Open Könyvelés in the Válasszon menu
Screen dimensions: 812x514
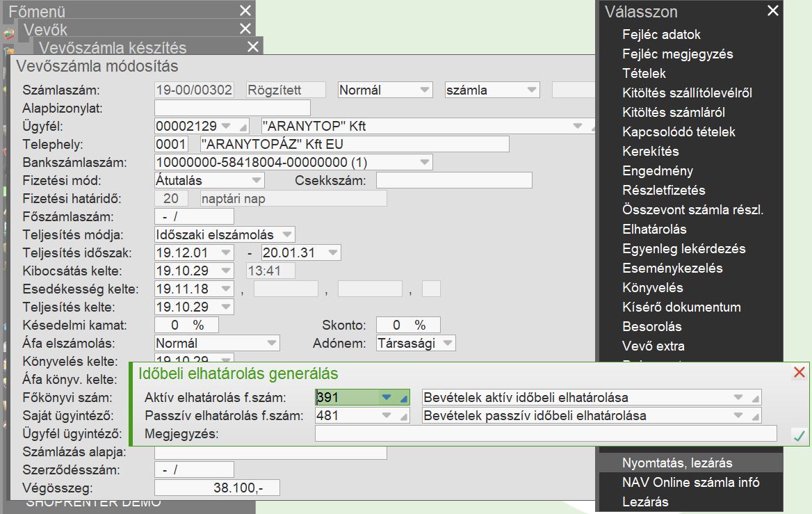click(652, 287)
